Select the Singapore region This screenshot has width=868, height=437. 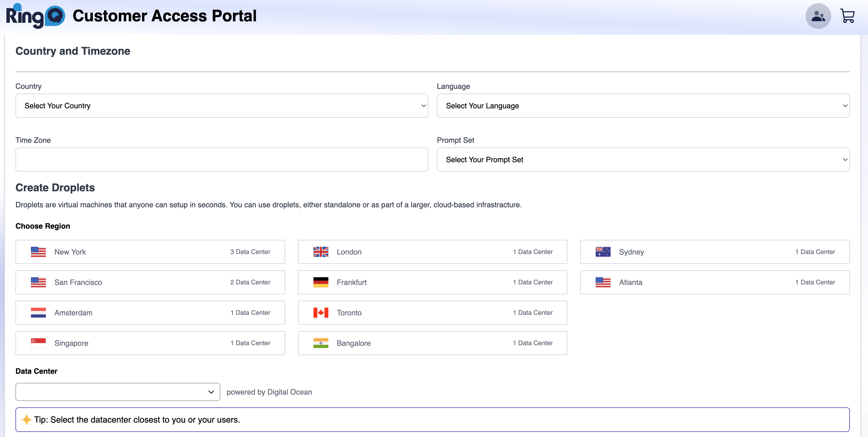[150, 343]
